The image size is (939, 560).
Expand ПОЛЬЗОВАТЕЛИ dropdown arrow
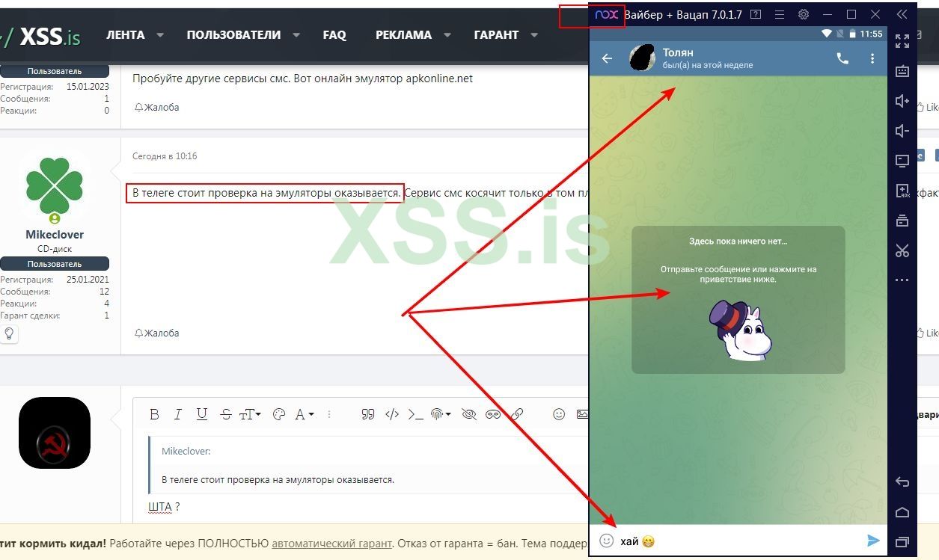pos(296,35)
